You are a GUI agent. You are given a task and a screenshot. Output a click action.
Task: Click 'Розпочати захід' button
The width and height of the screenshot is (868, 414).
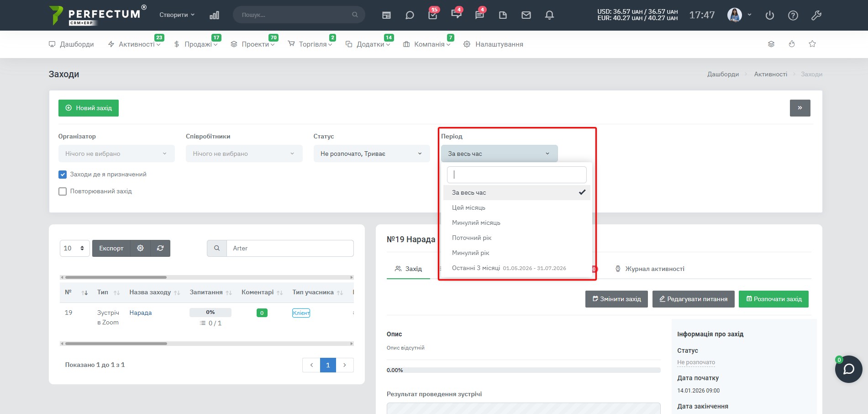point(773,299)
